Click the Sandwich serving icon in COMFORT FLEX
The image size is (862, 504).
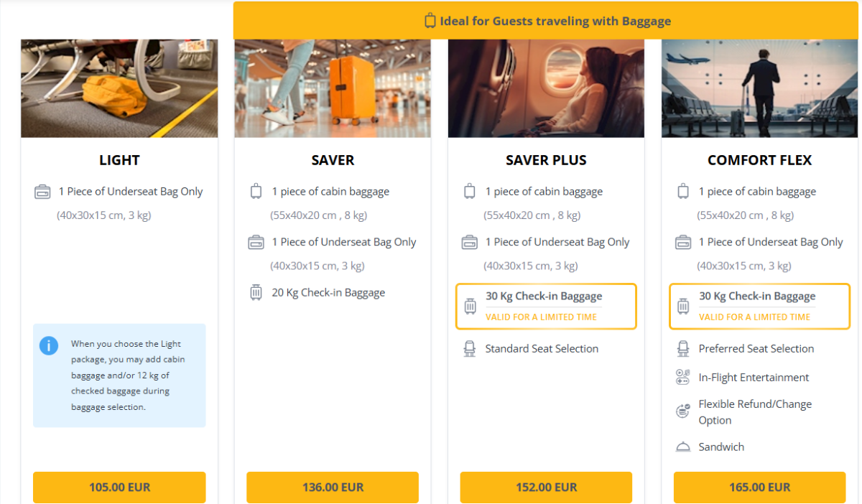click(683, 446)
